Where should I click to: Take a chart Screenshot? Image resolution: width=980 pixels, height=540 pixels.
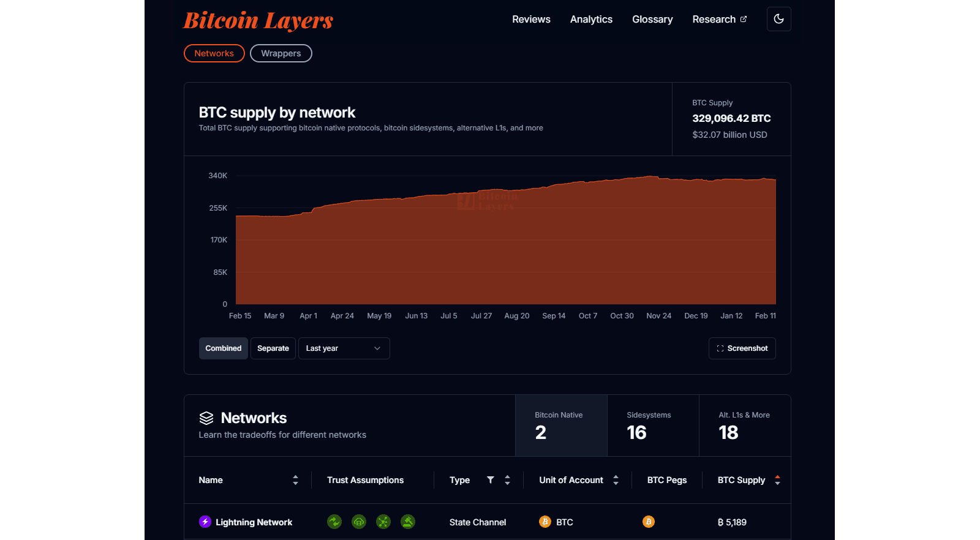point(742,348)
